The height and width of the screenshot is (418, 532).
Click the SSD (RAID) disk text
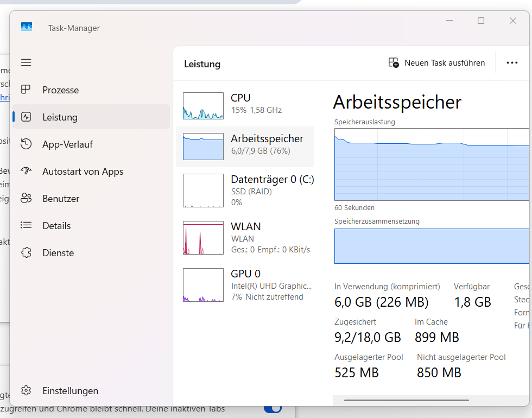[x=251, y=192]
